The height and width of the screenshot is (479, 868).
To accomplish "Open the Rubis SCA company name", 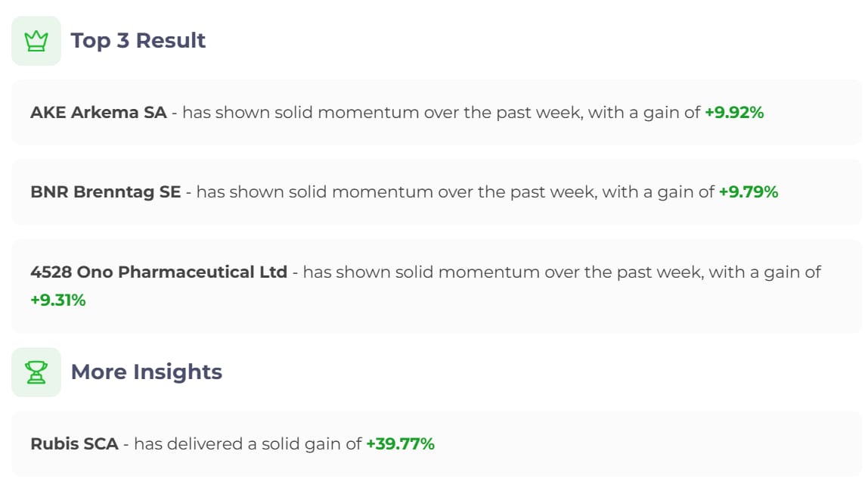I will (x=74, y=444).
